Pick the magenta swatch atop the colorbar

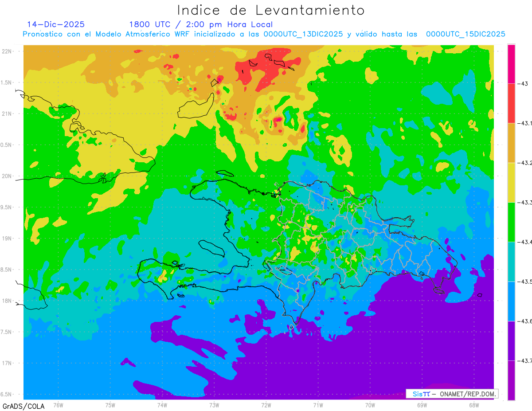click(511, 64)
